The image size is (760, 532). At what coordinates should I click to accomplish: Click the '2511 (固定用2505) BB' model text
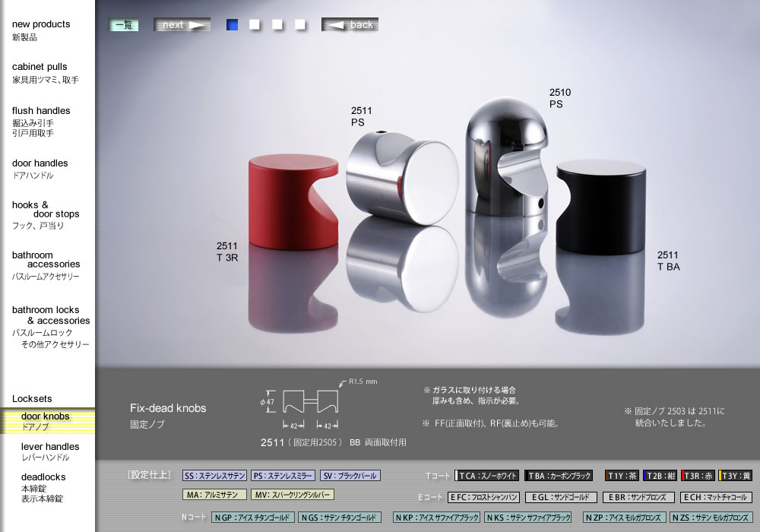pos(310,442)
